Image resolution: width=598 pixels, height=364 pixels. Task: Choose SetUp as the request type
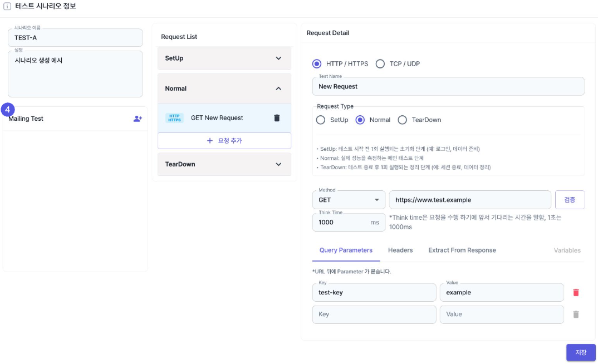(x=321, y=120)
